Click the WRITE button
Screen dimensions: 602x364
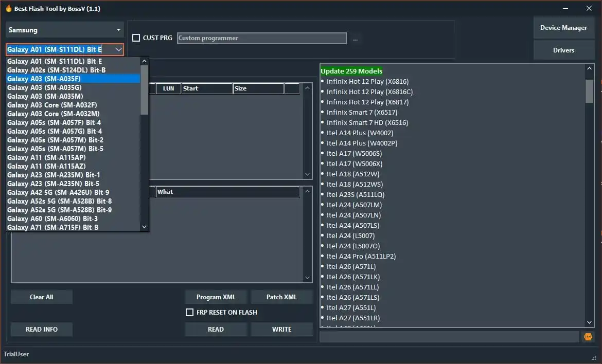(x=281, y=329)
